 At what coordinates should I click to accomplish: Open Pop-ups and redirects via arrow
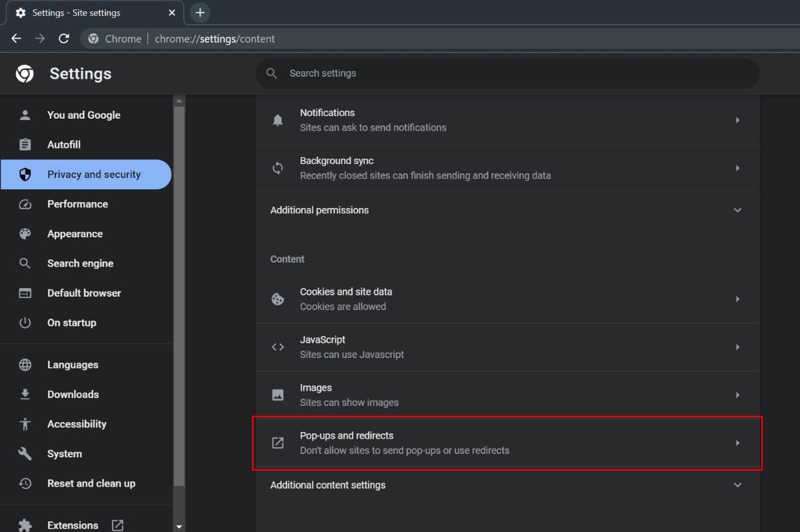coord(737,442)
